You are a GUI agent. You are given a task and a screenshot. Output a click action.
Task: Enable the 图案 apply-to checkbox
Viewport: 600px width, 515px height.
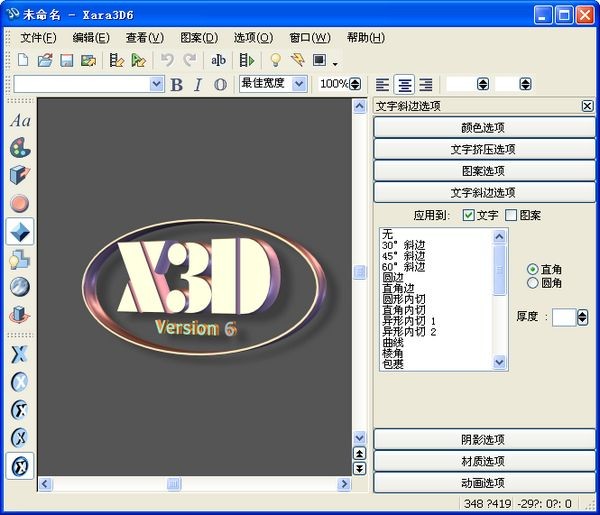(511, 215)
